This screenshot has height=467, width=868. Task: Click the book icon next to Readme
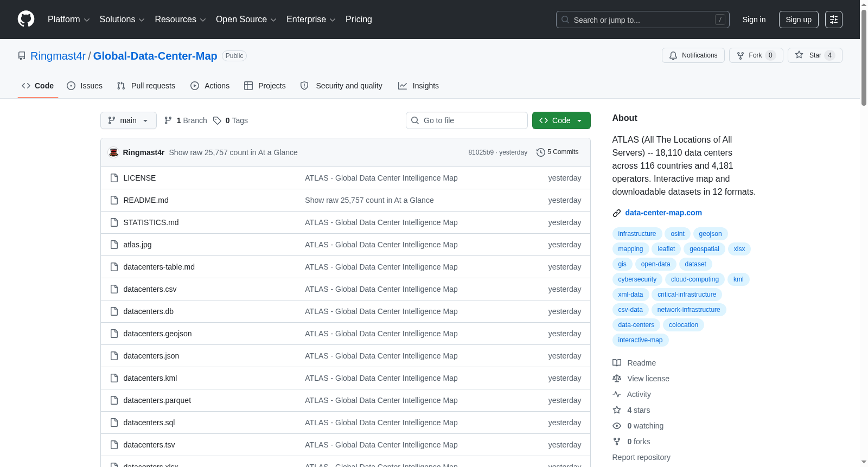pyautogui.click(x=617, y=363)
